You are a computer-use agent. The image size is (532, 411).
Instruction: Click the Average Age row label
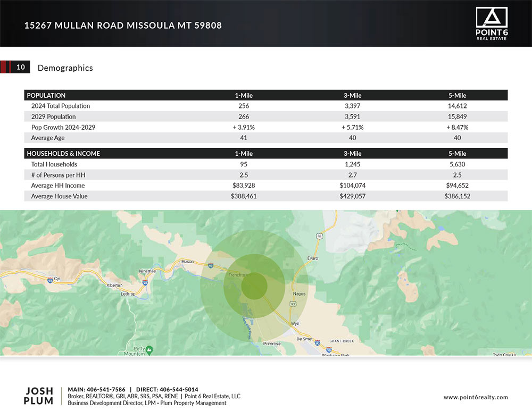coord(48,138)
